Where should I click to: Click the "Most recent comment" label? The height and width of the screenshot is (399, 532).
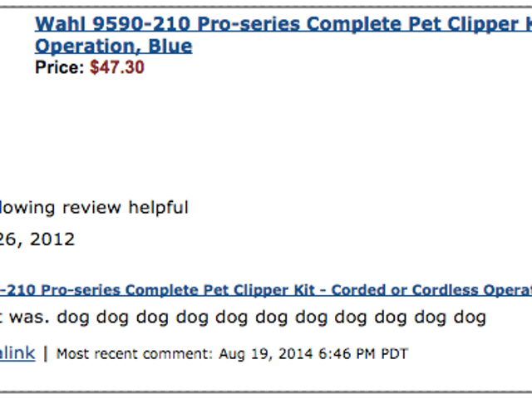click(135, 354)
